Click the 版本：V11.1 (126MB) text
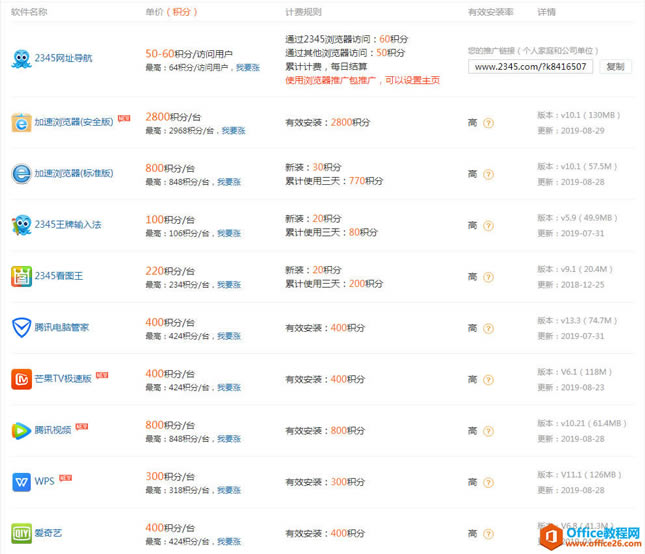The height and width of the screenshot is (554, 645). pos(579,475)
